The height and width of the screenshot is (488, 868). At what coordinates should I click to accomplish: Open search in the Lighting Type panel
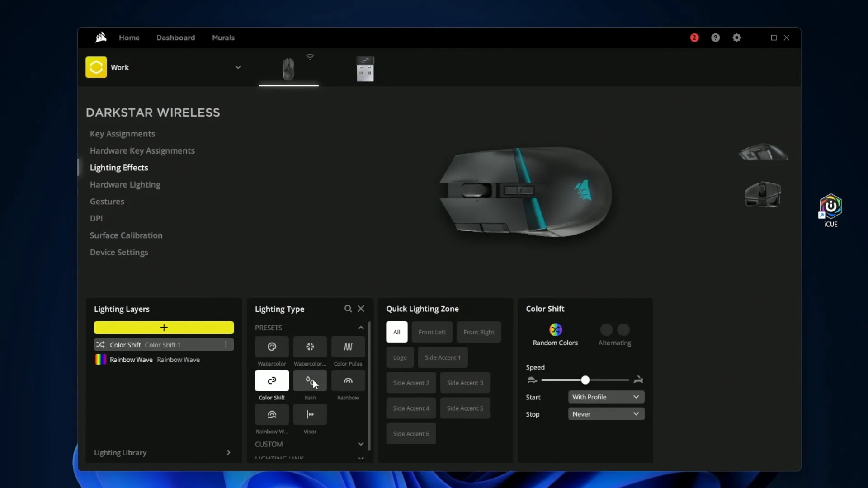coord(347,309)
